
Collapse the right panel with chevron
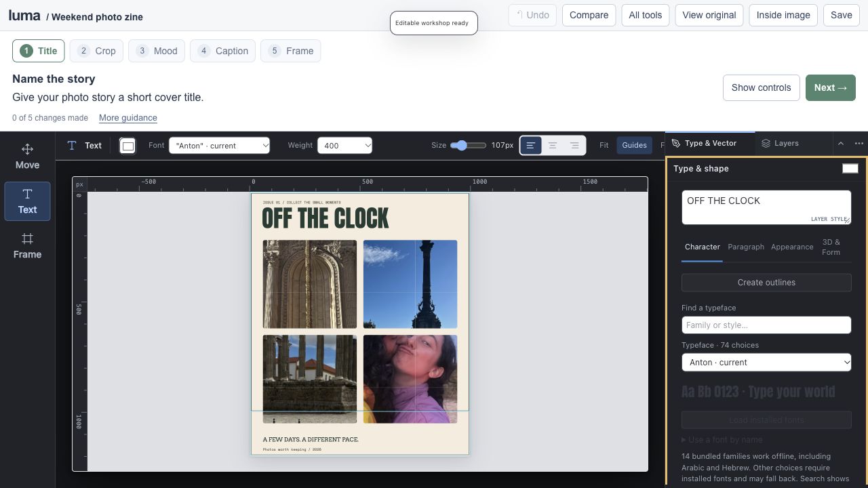(x=841, y=144)
